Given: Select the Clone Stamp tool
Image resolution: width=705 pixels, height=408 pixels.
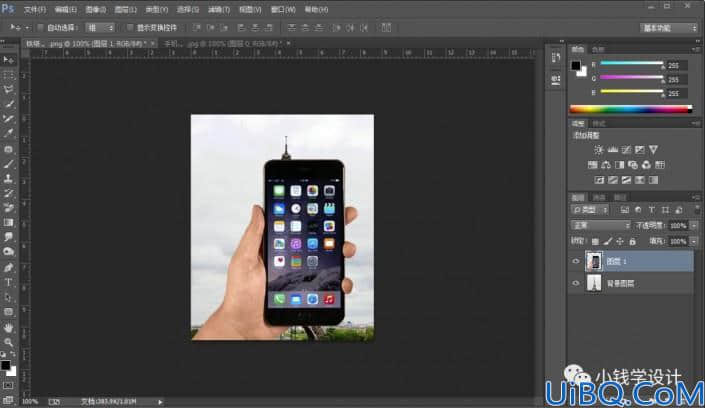Looking at the screenshot, I should pyautogui.click(x=8, y=179).
